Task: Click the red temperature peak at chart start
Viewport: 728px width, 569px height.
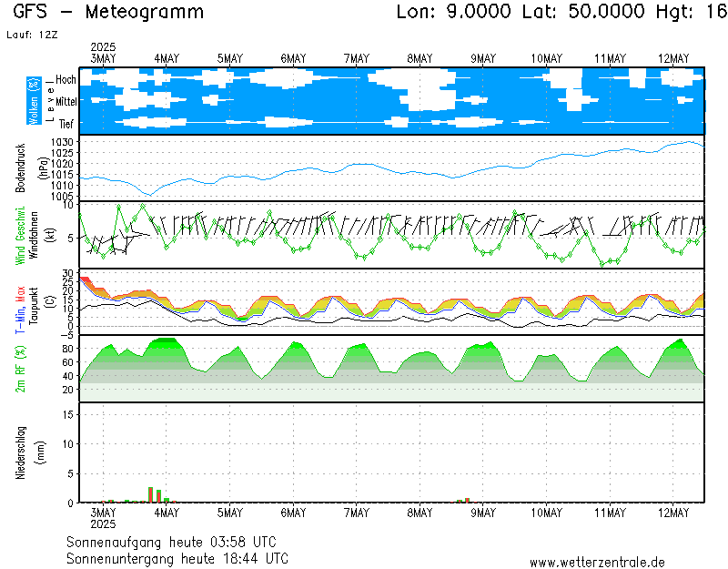Action: coord(85,279)
